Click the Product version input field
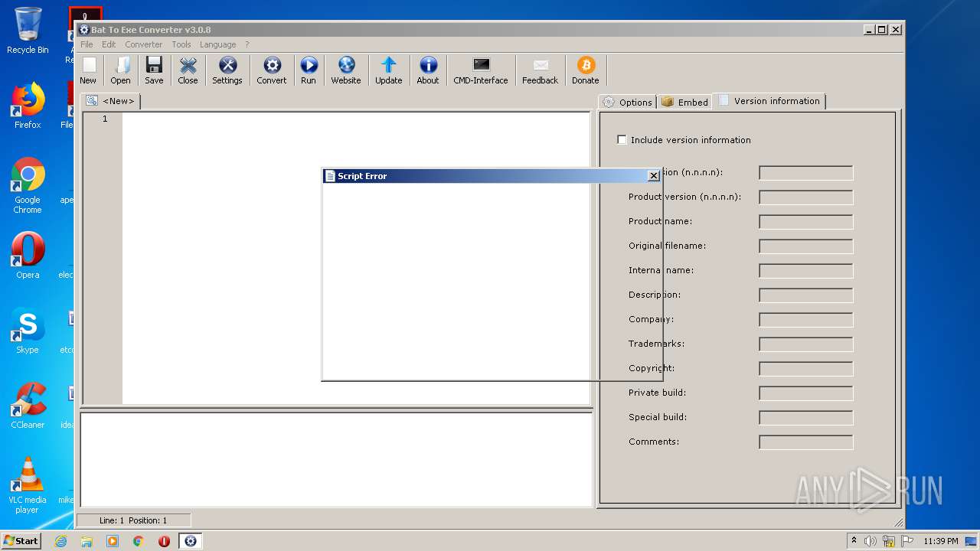The height and width of the screenshot is (551, 980). point(805,197)
